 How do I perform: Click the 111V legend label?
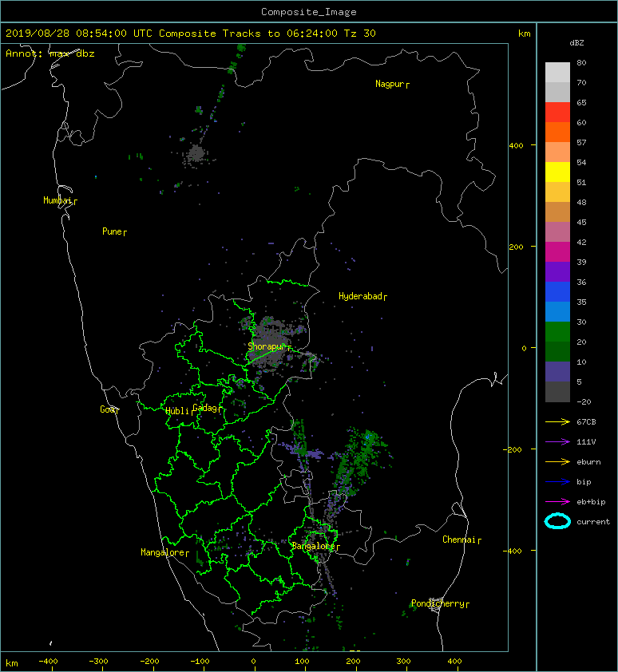tap(586, 442)
